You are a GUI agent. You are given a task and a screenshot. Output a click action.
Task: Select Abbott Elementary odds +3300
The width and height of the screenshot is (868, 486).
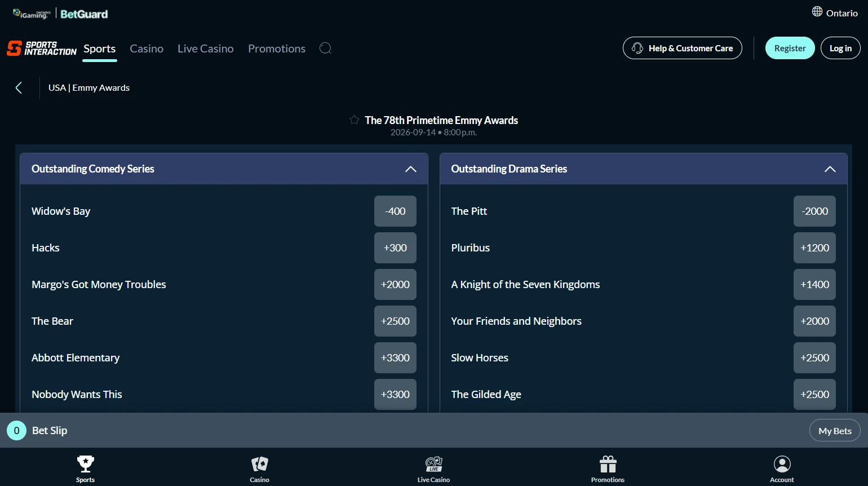click(x=395, y=357)
